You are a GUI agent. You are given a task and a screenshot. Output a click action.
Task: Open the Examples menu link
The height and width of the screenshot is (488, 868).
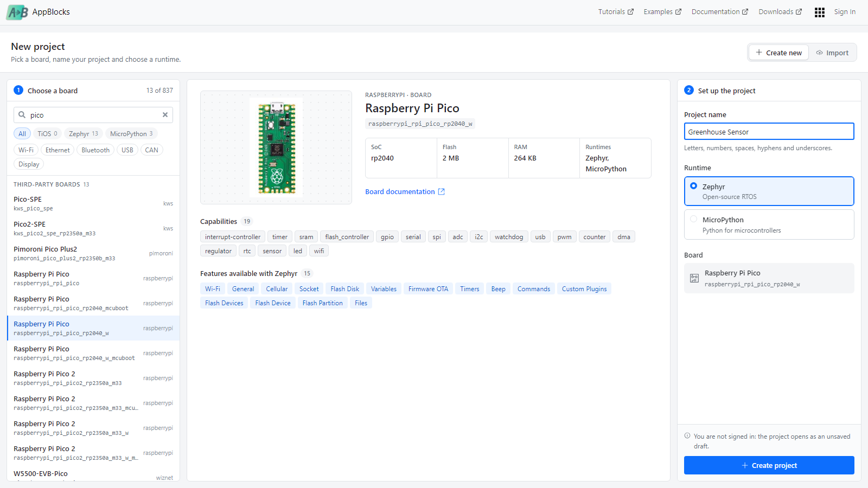click(x=662, y=12)
